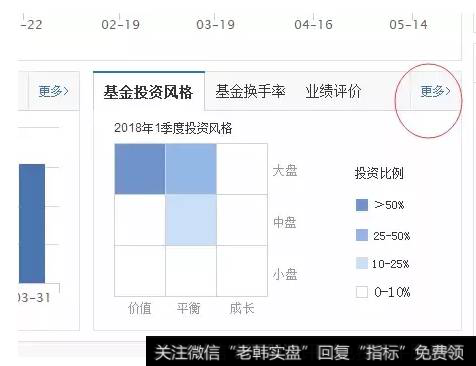
Task: Click the 小盘 成长 style box cell
Action: pos(242,271)
